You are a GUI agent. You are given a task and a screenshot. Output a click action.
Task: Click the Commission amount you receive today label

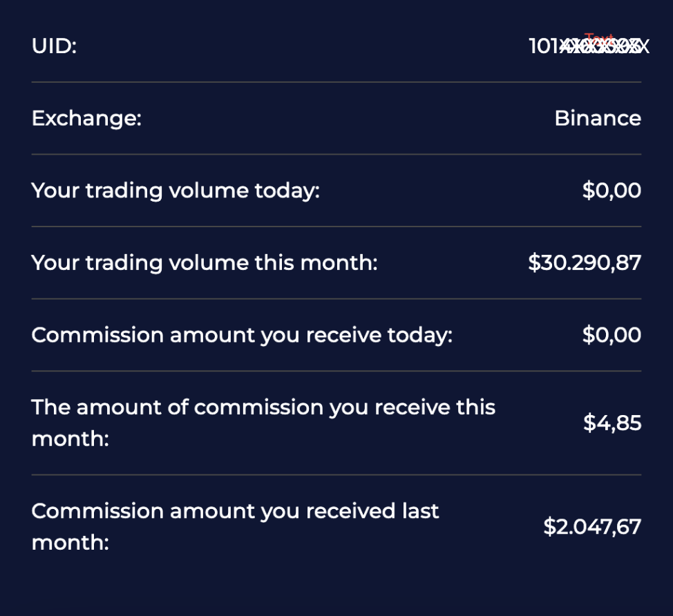click(242, 335)
